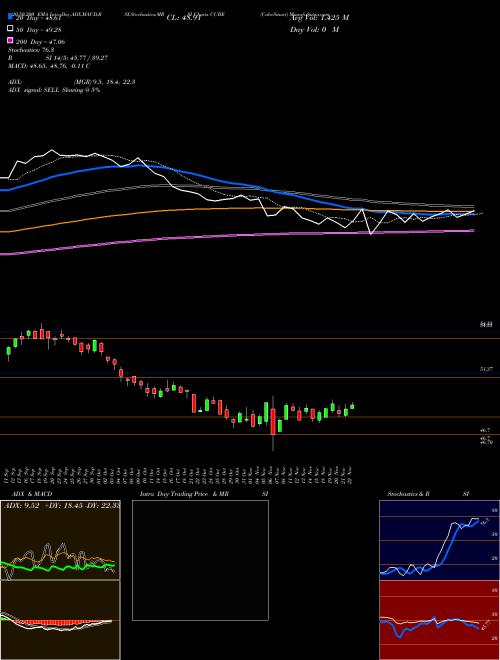This screenshot has width=500, height=660.
Task: Click the 'Stochastics & R' panel title
Action: pyautogui.click(x=408, y=494)
